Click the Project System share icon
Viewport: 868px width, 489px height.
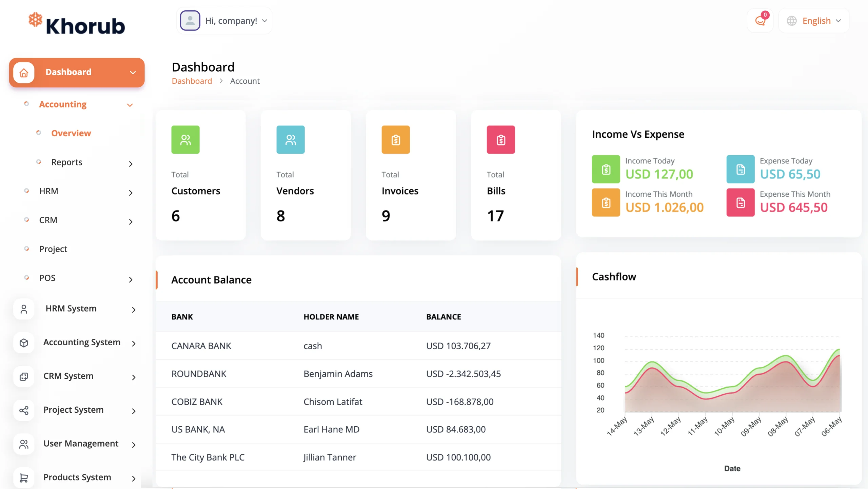[x=24, y=410]
